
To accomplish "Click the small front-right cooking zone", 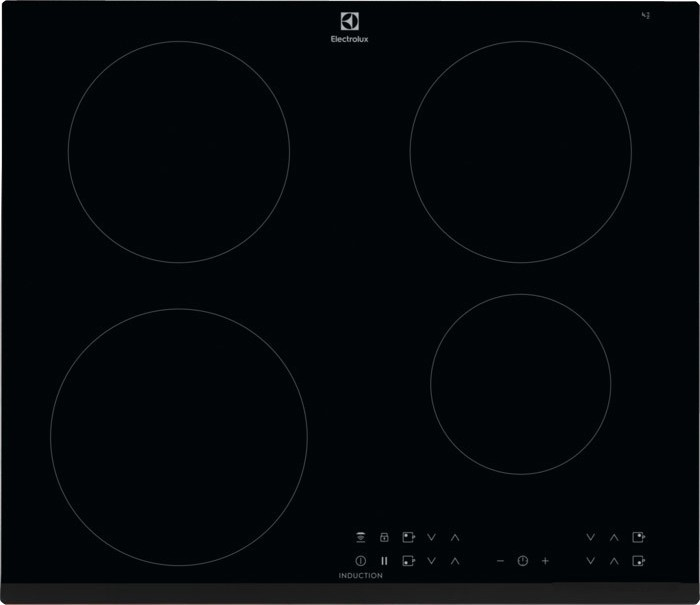I will pyautogui.click(x=520, y=383).
